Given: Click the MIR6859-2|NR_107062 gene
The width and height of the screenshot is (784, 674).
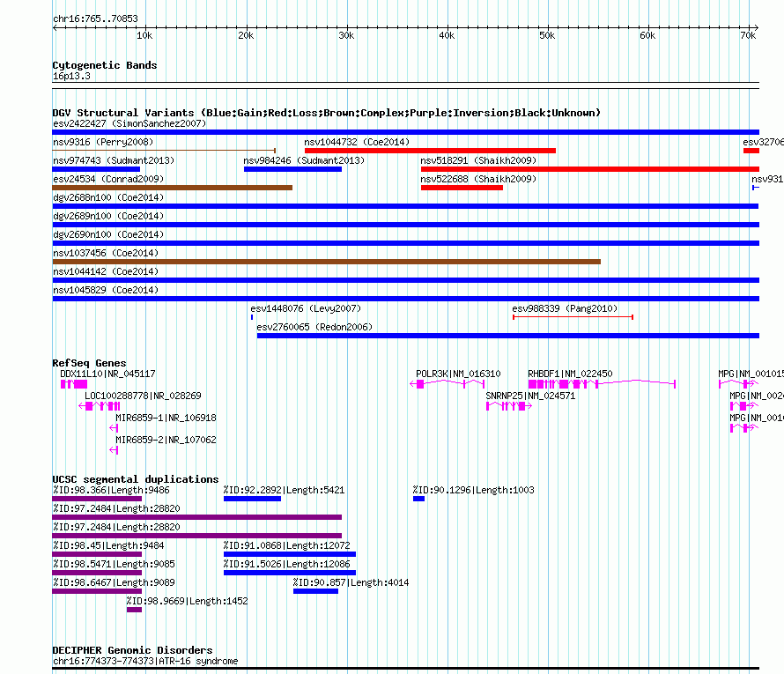Looking at the screenshot, I should tap(166, 440).
